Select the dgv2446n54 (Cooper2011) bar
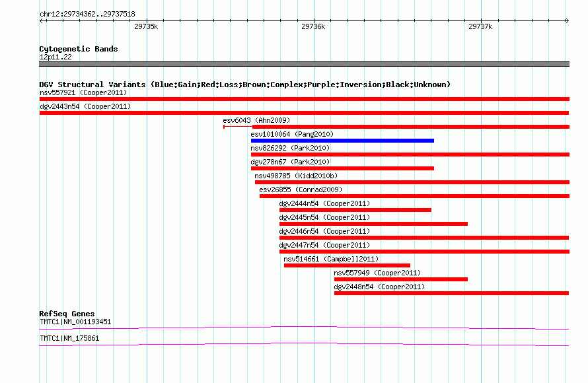Screen dimensions: 588x383 [x=424, y=238]
